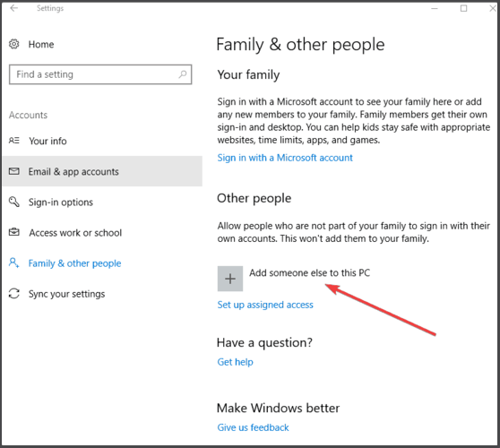The image size is (500, 448).
Task: Click the briefcase icon for work access
Action: [13, 232]
